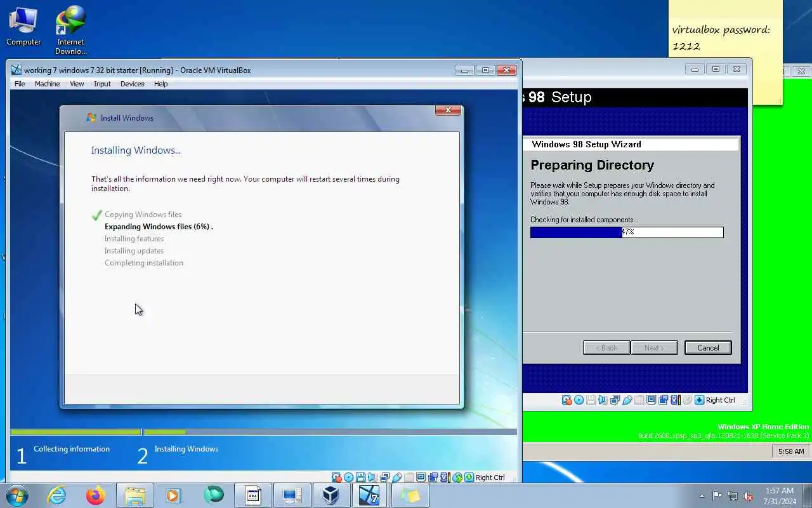Open Action Center flag in system tray
The width and height of the screenshot is (812, 508).
pyautogui.click(x=717, y=496)
